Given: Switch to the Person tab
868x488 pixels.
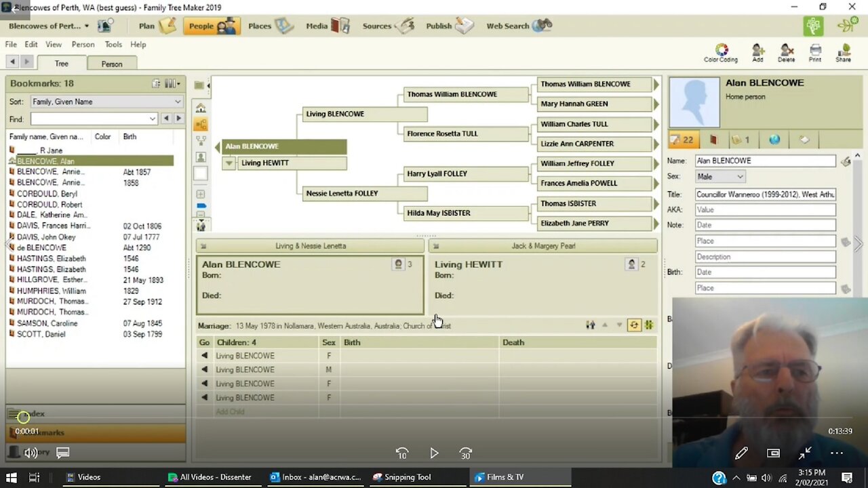Looking at the screenshot, I should (x=112, y=64).
